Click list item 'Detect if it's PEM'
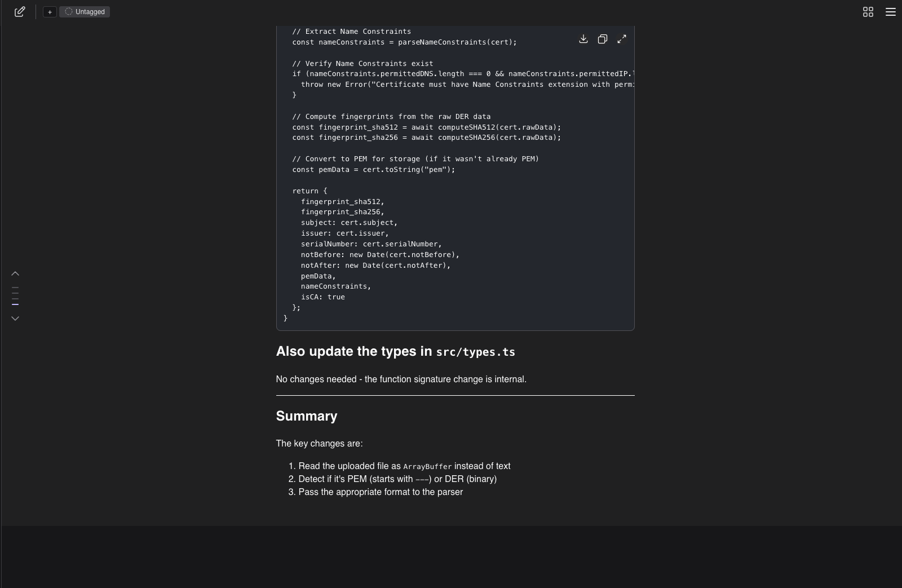This screenshot has width=902, height=588. coord(397,479)
